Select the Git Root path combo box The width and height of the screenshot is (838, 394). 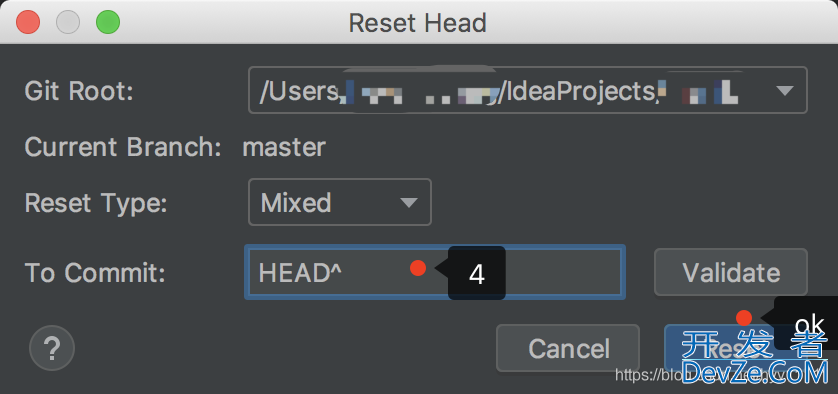(x=527, y=90)
